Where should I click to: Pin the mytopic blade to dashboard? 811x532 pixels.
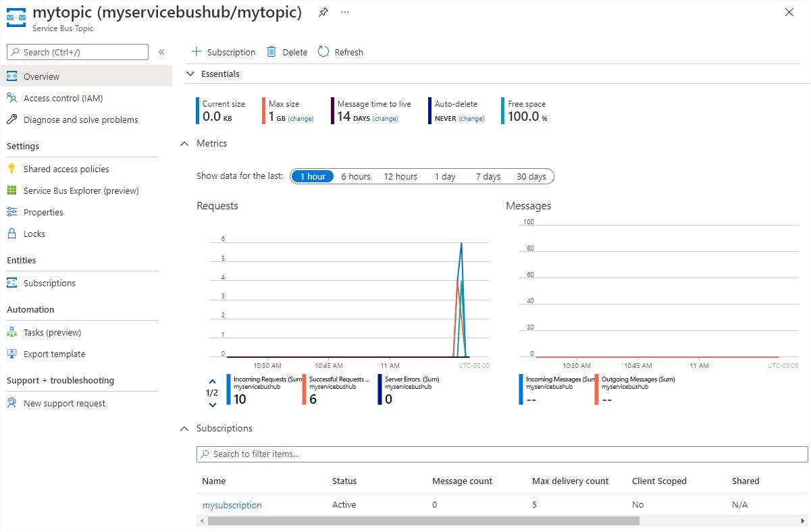(x=323, y=13)
